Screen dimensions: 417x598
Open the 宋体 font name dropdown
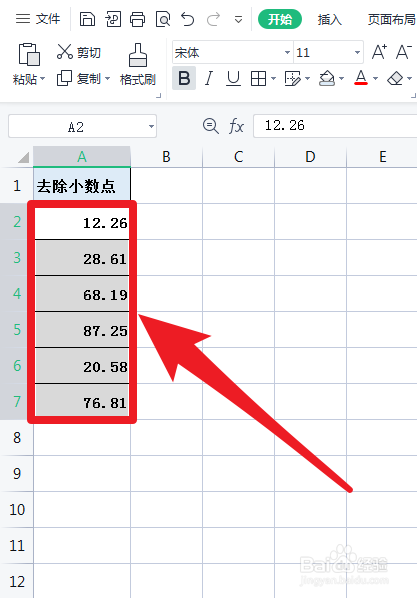click(x=287, y=52)
